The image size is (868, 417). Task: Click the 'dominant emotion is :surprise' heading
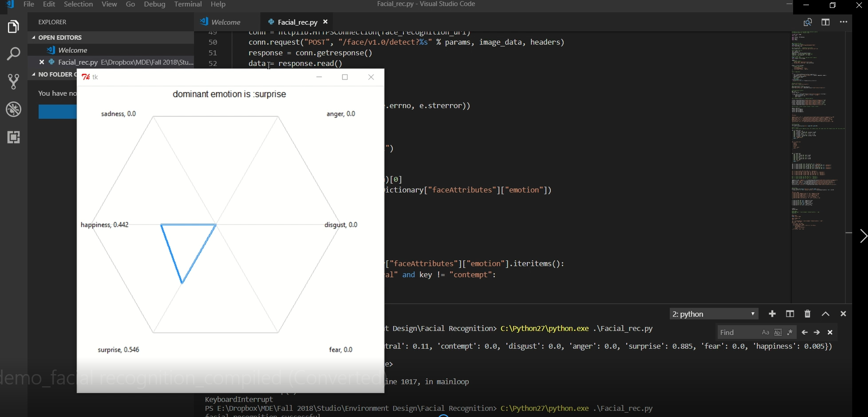229,94
